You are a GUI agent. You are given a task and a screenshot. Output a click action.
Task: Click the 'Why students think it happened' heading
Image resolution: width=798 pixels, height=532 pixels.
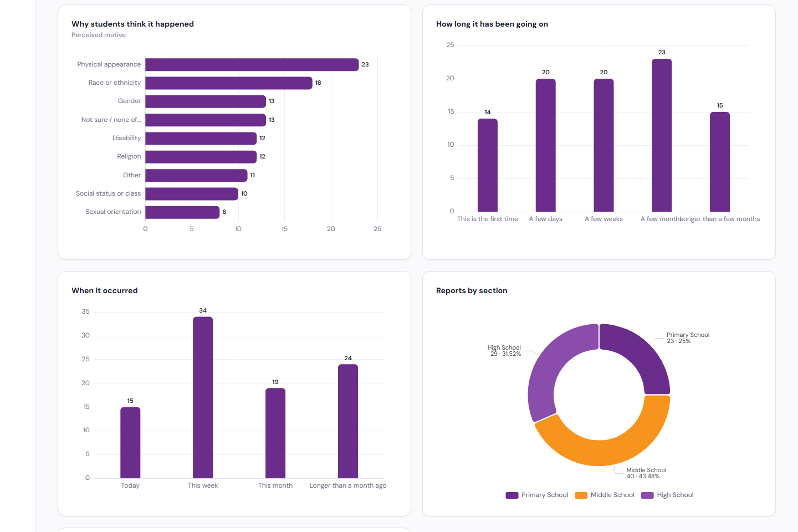coord(132,24)
